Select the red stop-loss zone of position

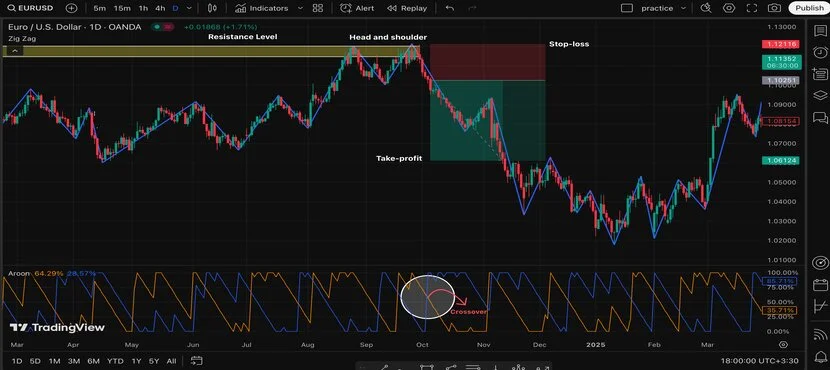488,62
